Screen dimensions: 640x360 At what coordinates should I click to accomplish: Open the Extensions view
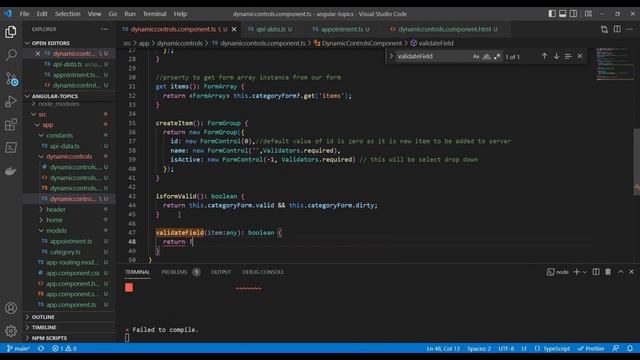coord(11,124)
